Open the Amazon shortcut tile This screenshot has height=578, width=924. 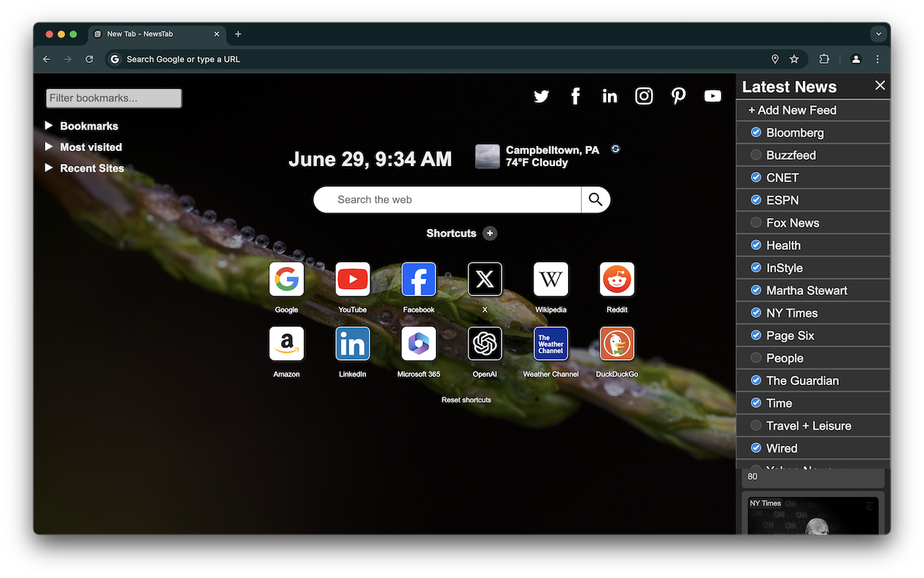point(287,344)
